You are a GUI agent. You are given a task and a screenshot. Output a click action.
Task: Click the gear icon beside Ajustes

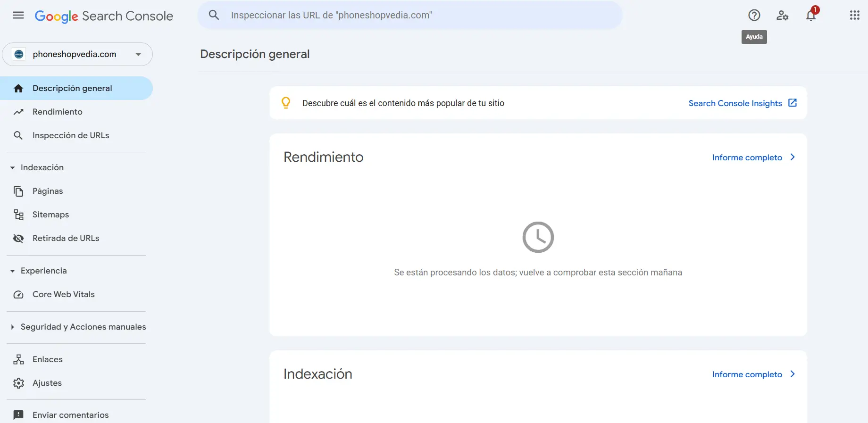click(x=18, y=383)
